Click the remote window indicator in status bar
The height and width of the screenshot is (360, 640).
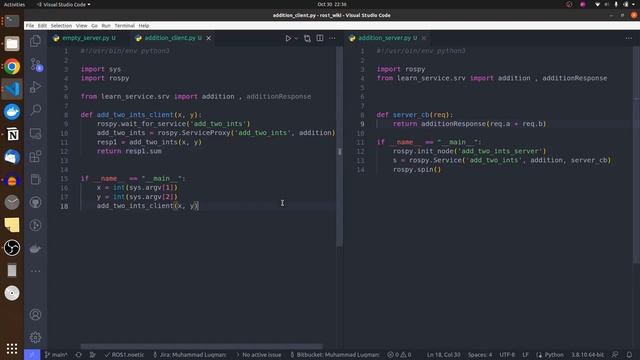tap(32, 355)
